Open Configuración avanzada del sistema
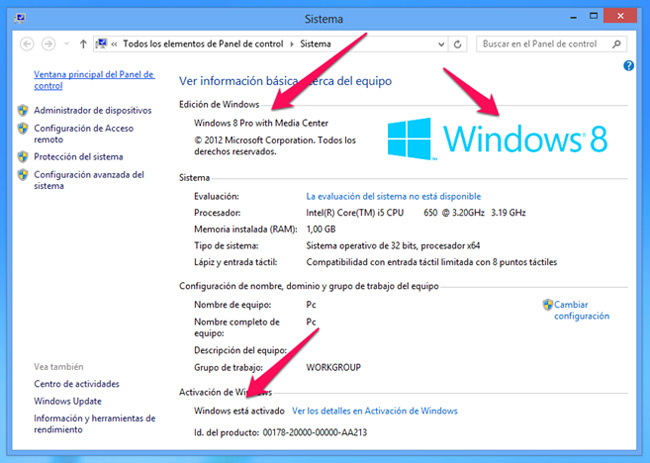 (x=89, y=180)
